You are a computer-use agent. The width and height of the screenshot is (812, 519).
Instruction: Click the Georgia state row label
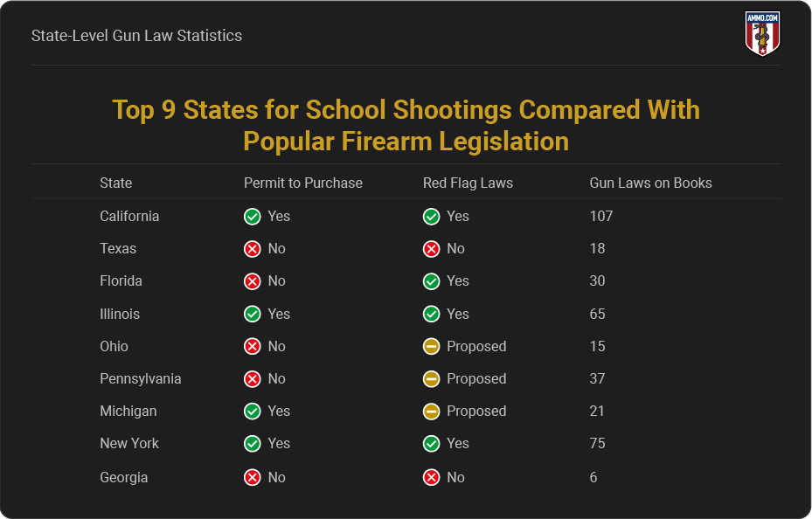pyautogui.click(x=124, y=477)
